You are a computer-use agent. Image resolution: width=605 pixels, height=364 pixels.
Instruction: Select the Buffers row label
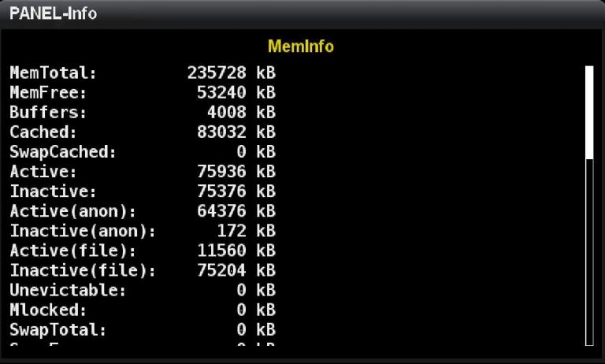coord(48,113)
